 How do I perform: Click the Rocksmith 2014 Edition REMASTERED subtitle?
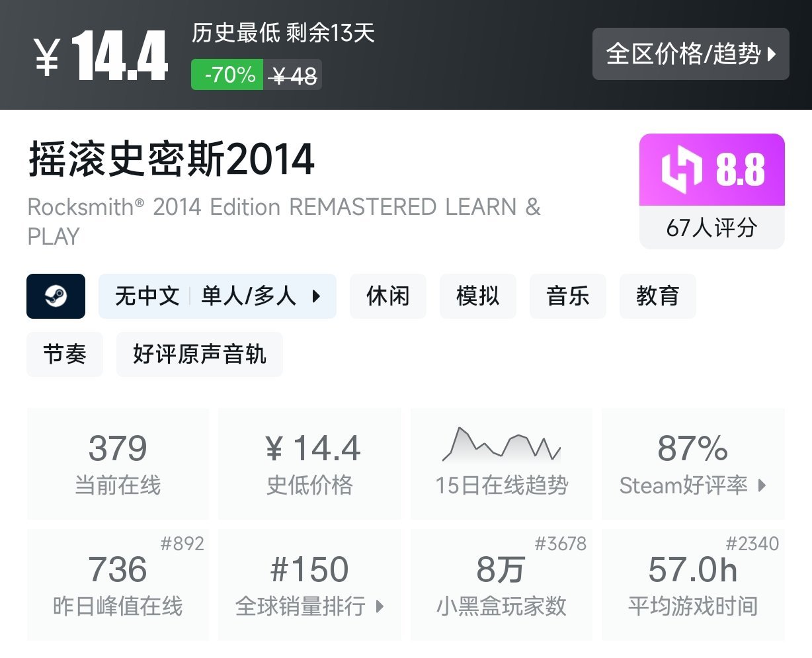click(x=284, y=222)
